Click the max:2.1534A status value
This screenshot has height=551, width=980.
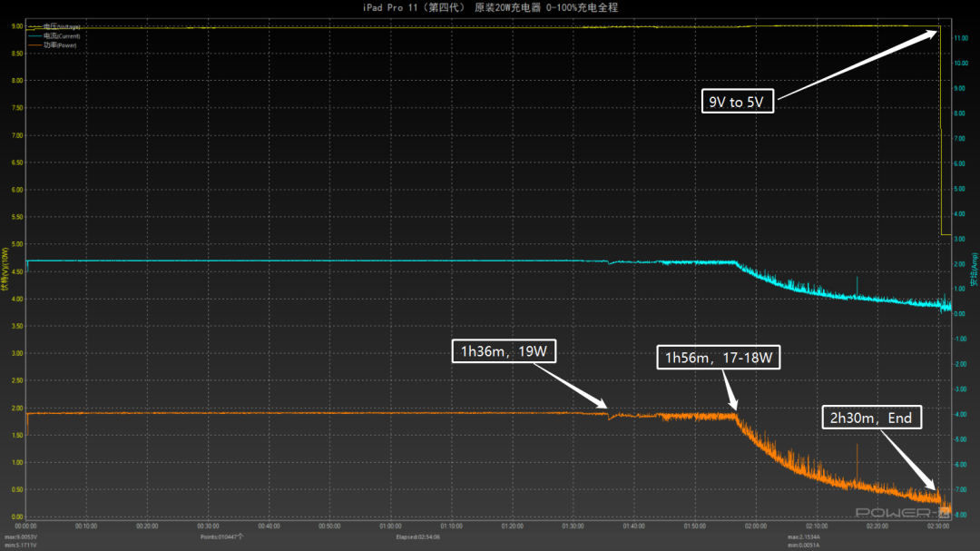(x=804, y=537)
